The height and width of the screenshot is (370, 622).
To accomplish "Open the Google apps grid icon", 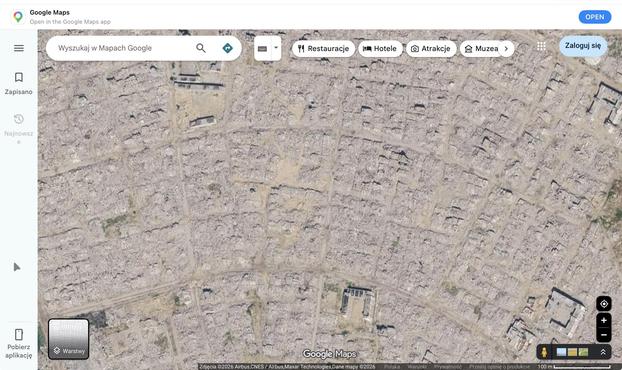I will [x=541, y=46].
